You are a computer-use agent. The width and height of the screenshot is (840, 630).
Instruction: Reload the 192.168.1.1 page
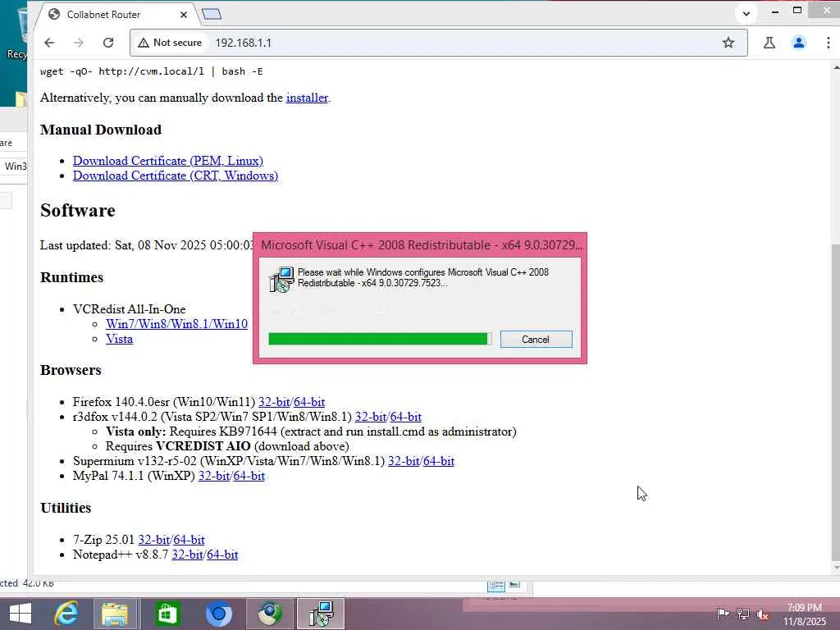pos(108,43)
